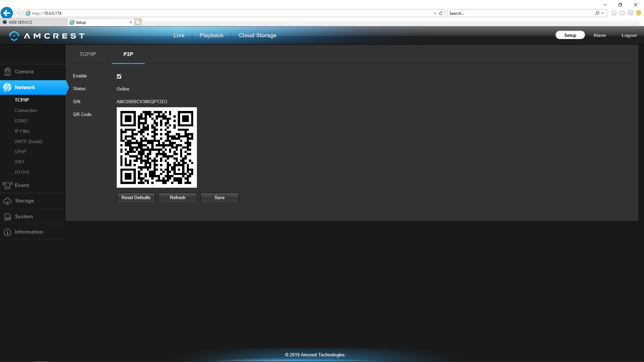Image resolution: width=644 pixels, height=362 pixels.
Task: Collapse the Network sidebar section
Action: click(33, 87)
